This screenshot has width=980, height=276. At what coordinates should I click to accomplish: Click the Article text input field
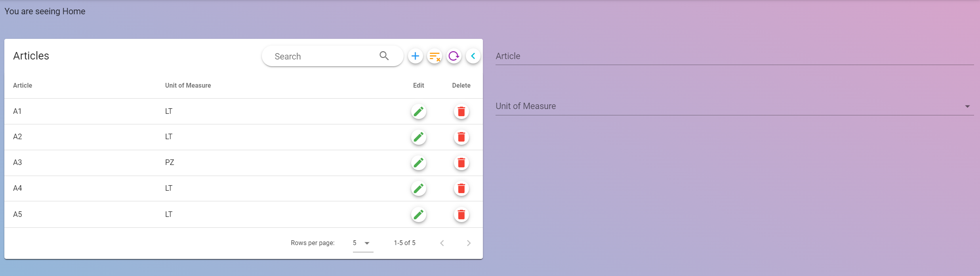(x=734, y=56)
